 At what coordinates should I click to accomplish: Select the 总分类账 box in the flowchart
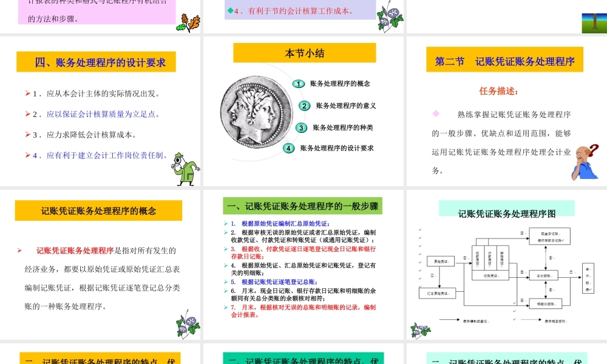pyautogui.click(x=544, y=275)
